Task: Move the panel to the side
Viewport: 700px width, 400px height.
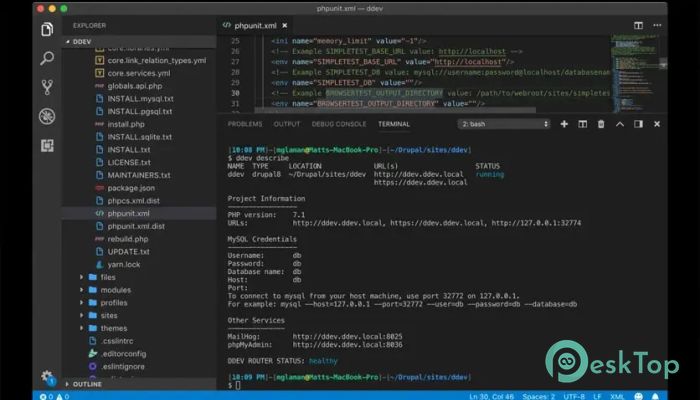Action: click(638, 124)
